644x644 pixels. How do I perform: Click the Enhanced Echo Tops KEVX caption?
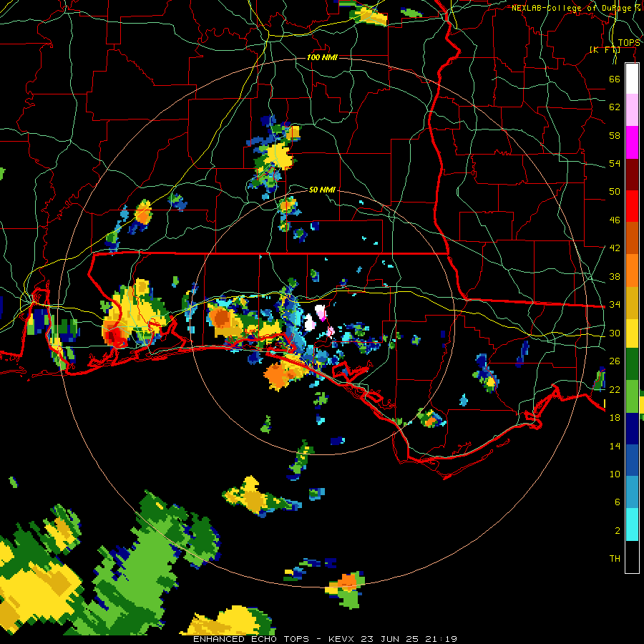point(325,639)
